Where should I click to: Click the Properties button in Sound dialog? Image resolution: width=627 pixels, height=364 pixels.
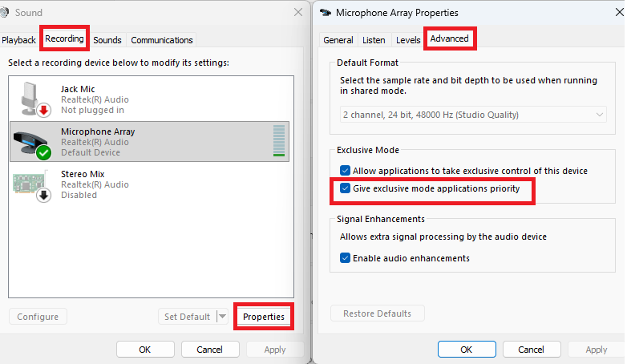pyautogui.click(x=264, y=317)
